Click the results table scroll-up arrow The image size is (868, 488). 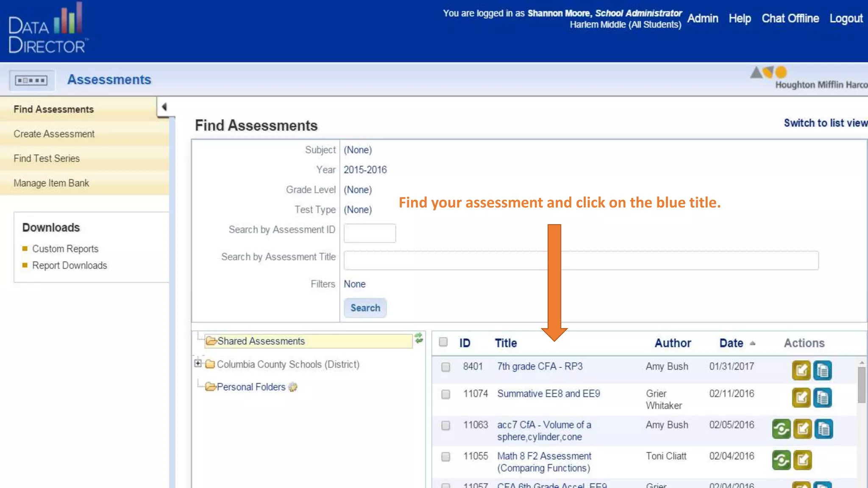(862, 363)
